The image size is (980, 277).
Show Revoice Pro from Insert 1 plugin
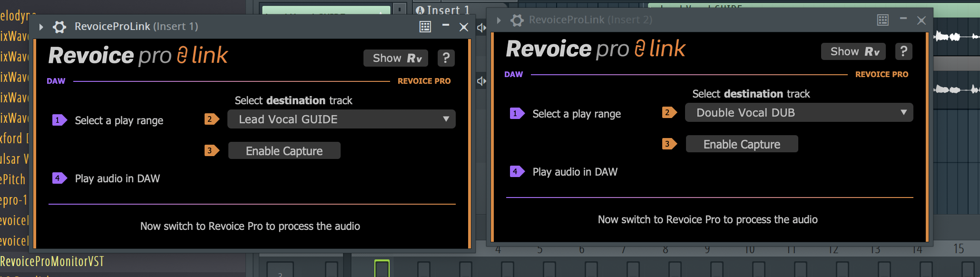point(396,58)
